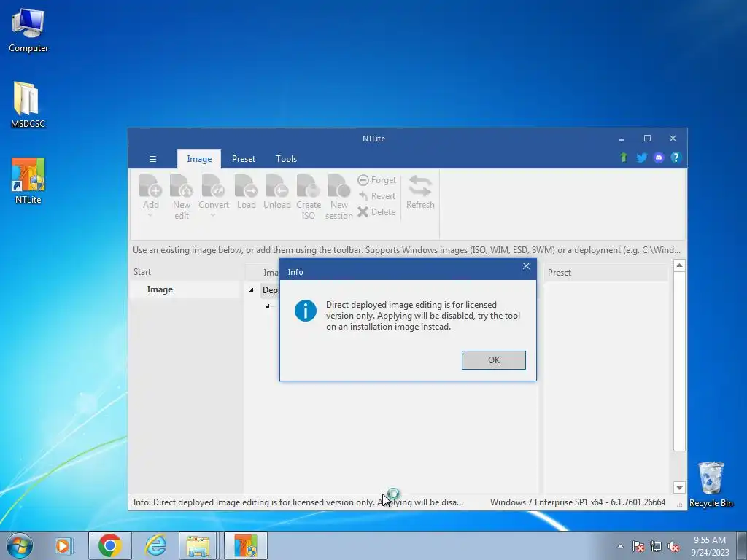Collapse the nested tree node arrow
This screenshot has height=560, width=747.
(267, 306)
